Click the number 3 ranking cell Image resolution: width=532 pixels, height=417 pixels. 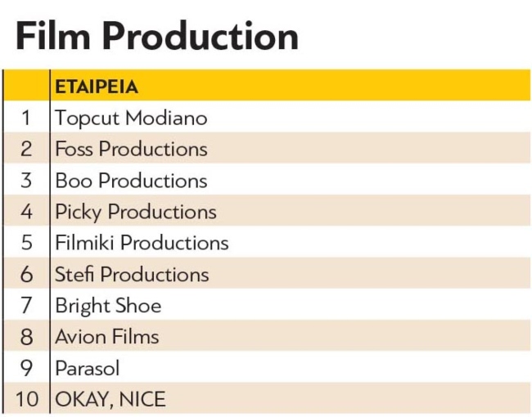pyautogui.click(x=26, y=181)
